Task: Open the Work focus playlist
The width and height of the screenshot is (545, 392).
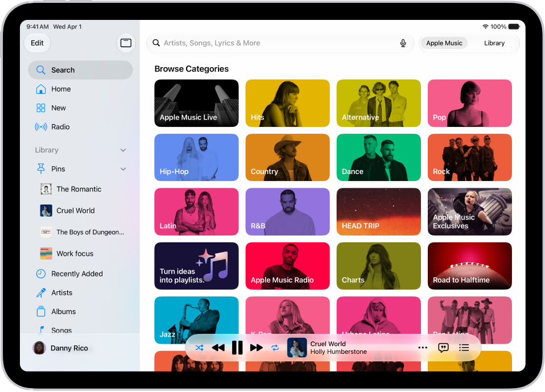Action: [x=80, y=254]
